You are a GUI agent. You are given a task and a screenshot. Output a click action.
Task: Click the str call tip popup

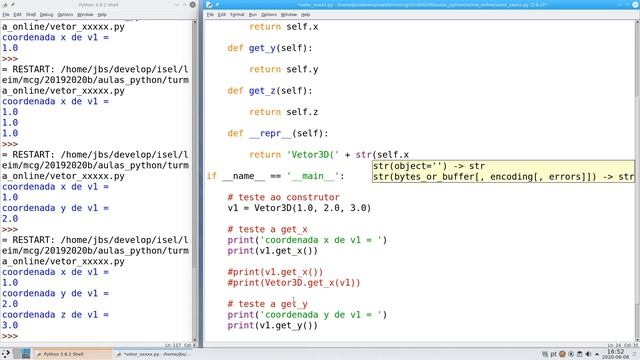pos(503,171)
